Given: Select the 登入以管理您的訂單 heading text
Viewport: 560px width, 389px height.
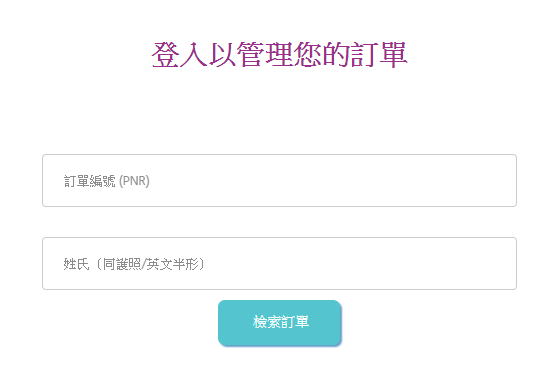Looking at the screenshot, I should (x=279, y=54).
